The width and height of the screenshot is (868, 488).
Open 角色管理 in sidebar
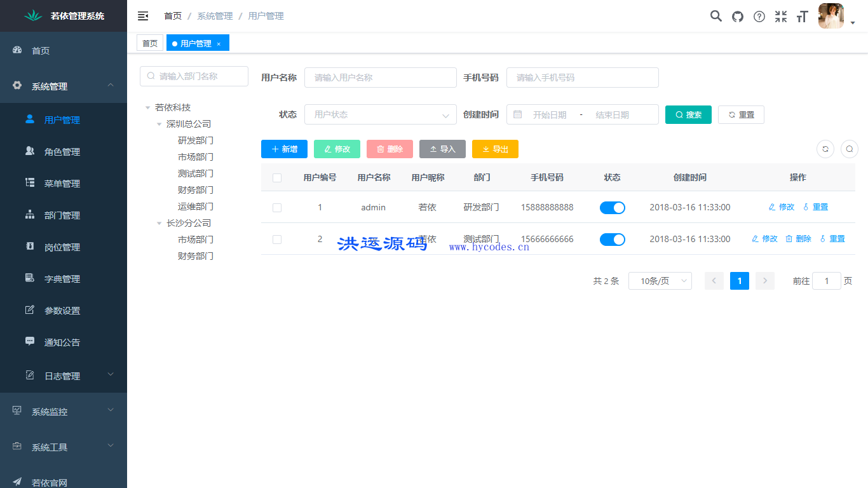click(x=64, y=151)
